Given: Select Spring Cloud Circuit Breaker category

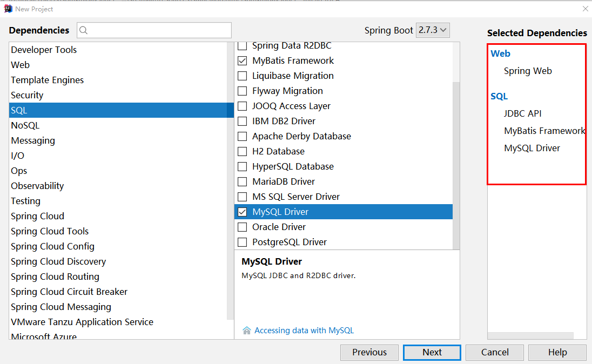Looking at the screenshot, I should coord(118,292).
